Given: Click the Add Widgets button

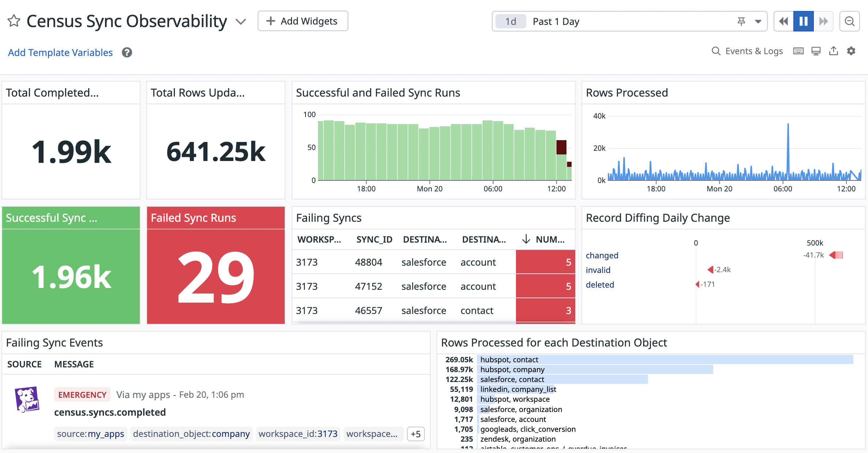Looking at the screenshot, I should [x=303, y=21].
